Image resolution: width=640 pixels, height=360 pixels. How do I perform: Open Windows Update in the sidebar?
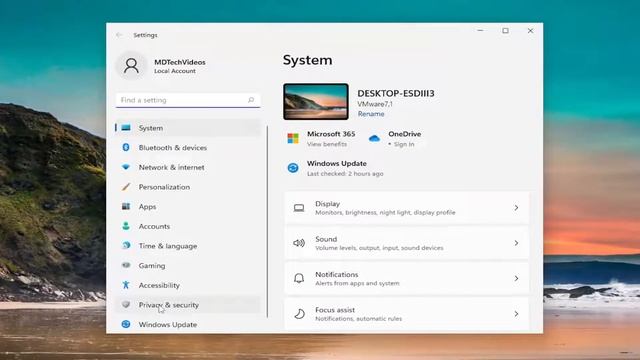(188, 324)
